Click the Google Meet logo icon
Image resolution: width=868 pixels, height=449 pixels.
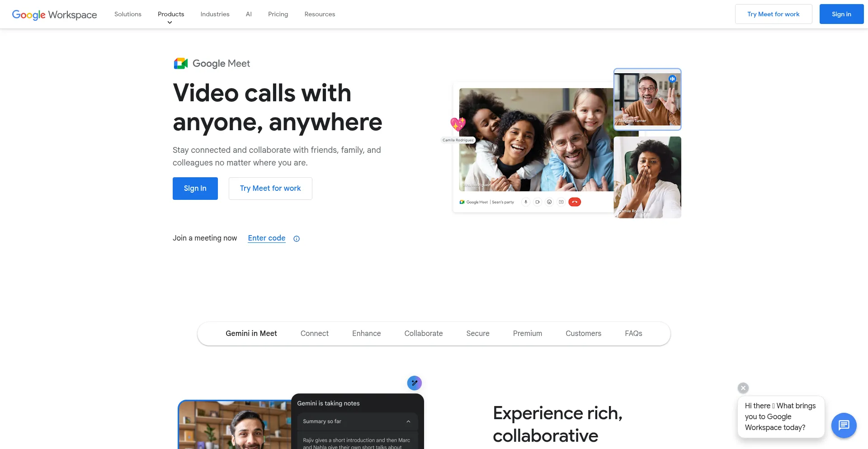tap(181, 64)
